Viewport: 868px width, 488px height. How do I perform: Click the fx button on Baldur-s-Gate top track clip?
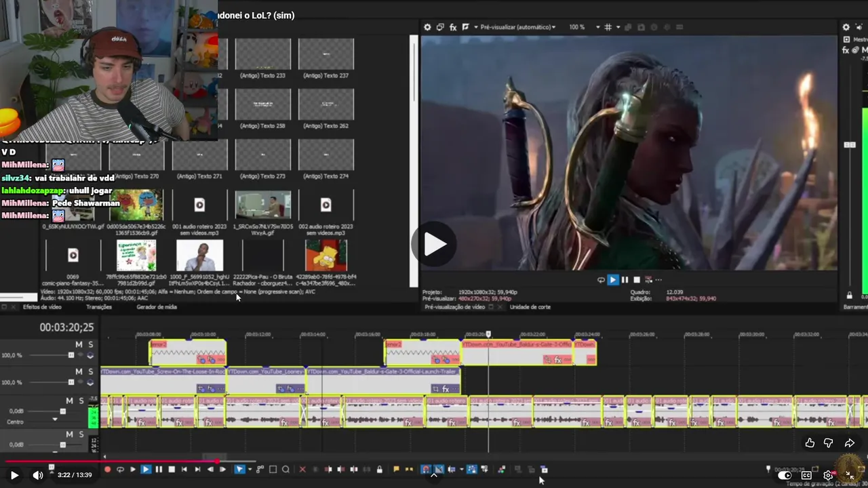pyautogui.click(x=558, y=360)
